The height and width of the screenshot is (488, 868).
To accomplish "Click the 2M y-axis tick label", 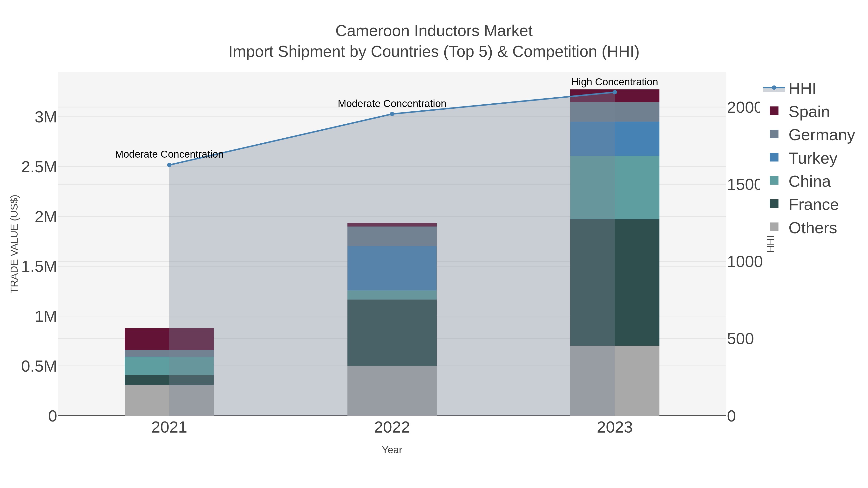I will tap(46, 217).
